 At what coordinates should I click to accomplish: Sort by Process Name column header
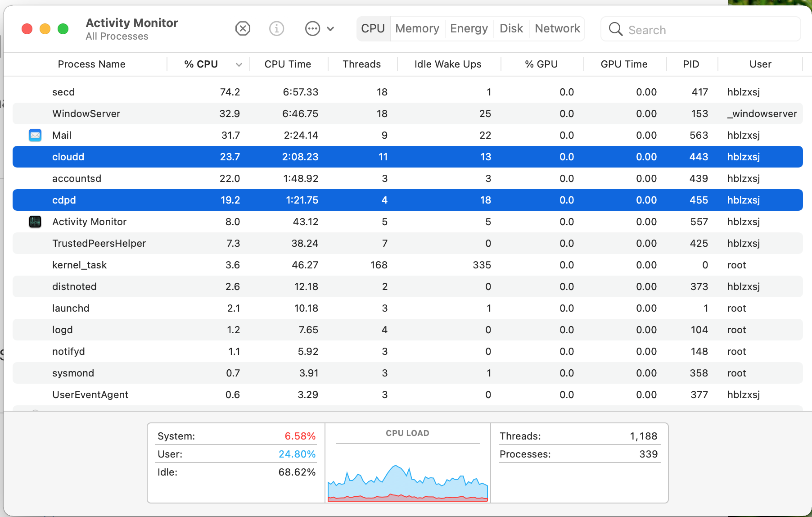91,64
